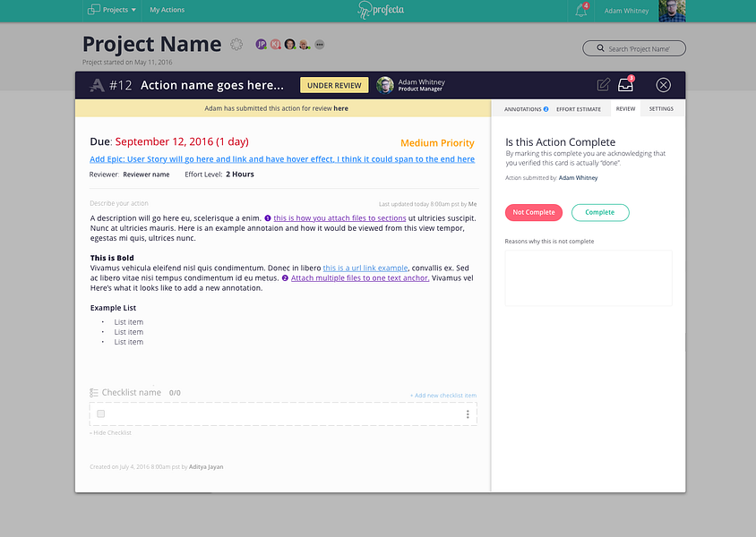Search within Project Name field

[x=634, y=48]
